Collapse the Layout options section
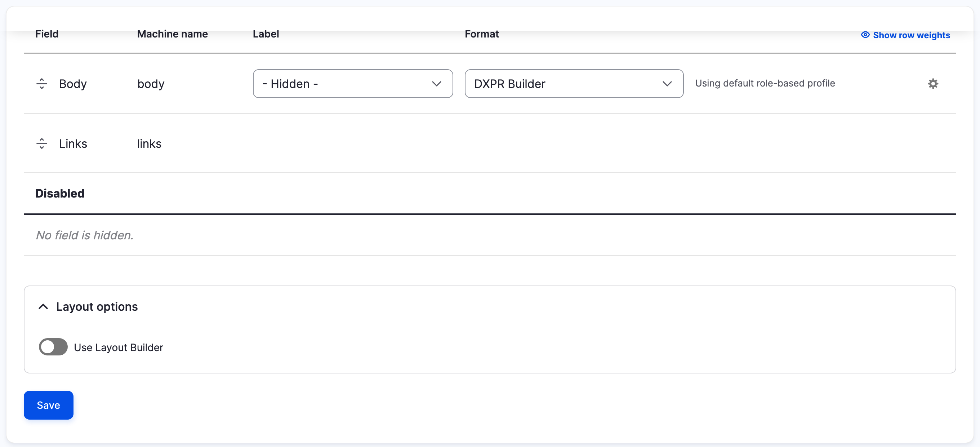The height and width of the screenshot is (447, 980). pos(88,306)
